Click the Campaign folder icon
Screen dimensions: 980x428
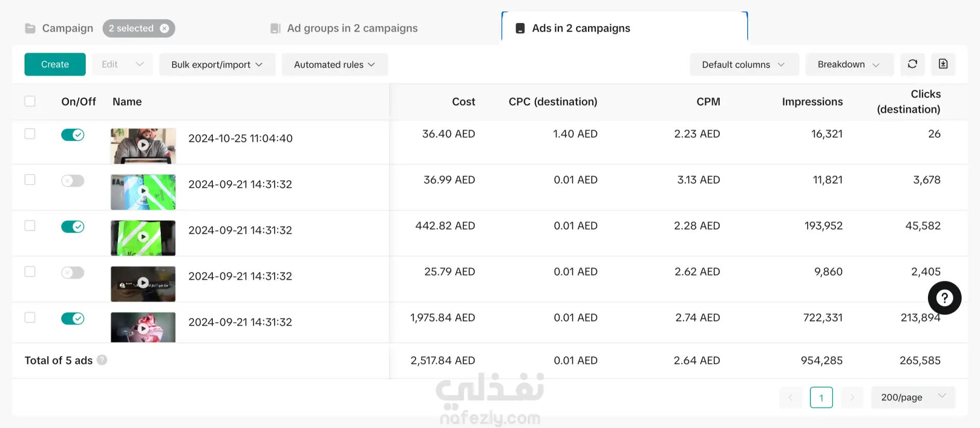(x=30, y=29)
